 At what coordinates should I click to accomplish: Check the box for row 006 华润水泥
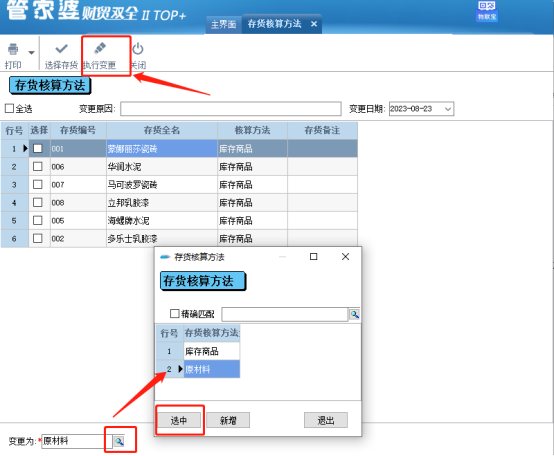click(37, 166)
